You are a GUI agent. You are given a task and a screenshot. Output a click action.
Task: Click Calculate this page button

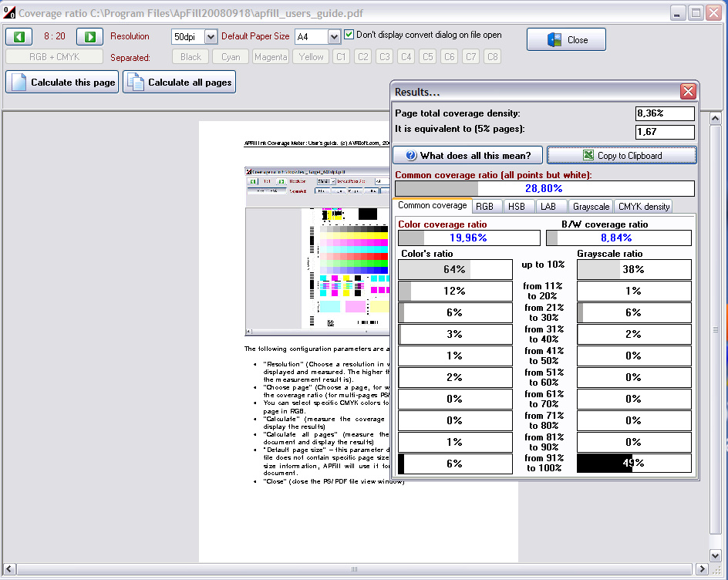62,83
